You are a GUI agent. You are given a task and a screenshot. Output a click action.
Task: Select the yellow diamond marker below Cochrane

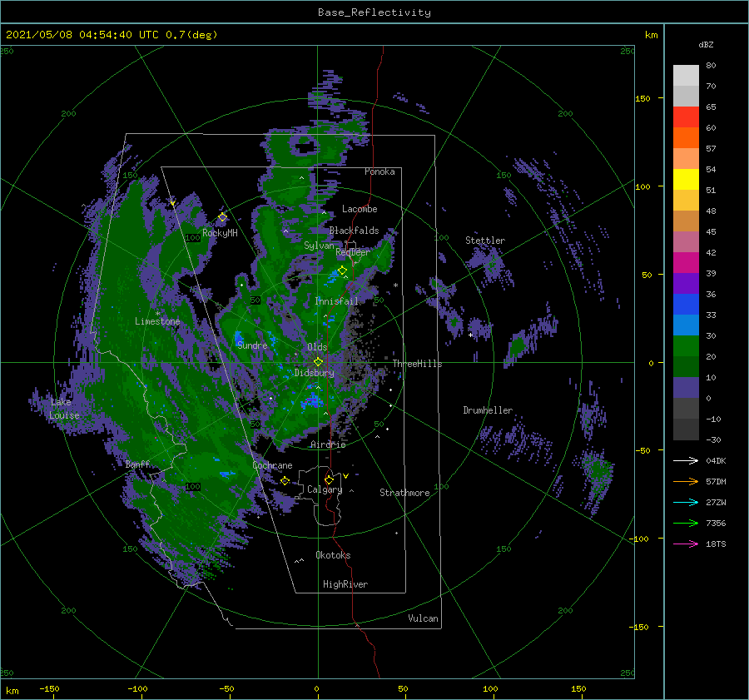pos(285,481)
